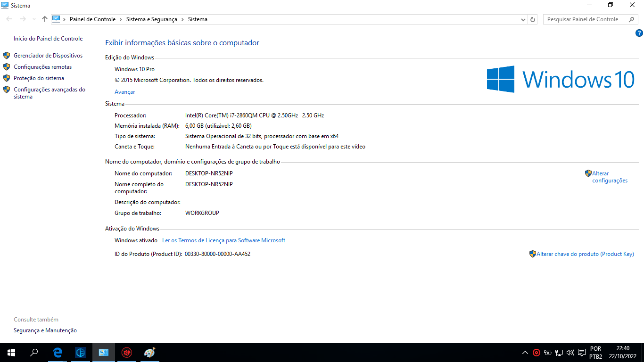Go to Início do Painel de Controle
The height and width of the screenshot is (362, 644).
[48, 39]
